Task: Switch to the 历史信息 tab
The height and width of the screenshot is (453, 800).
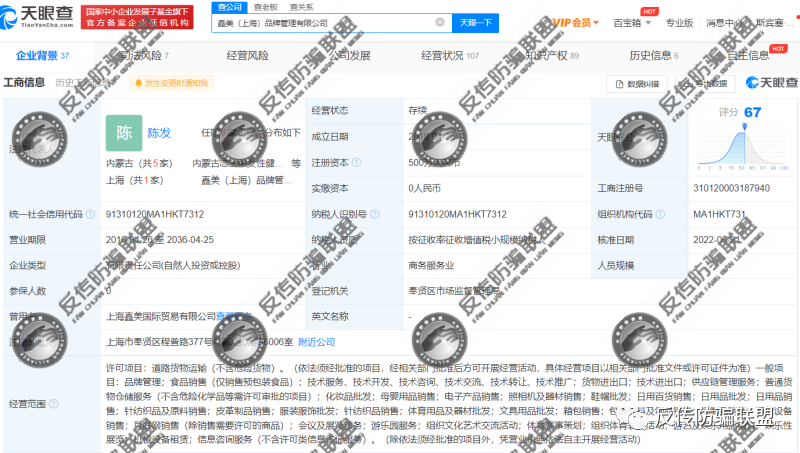Action: click(654, 55)
